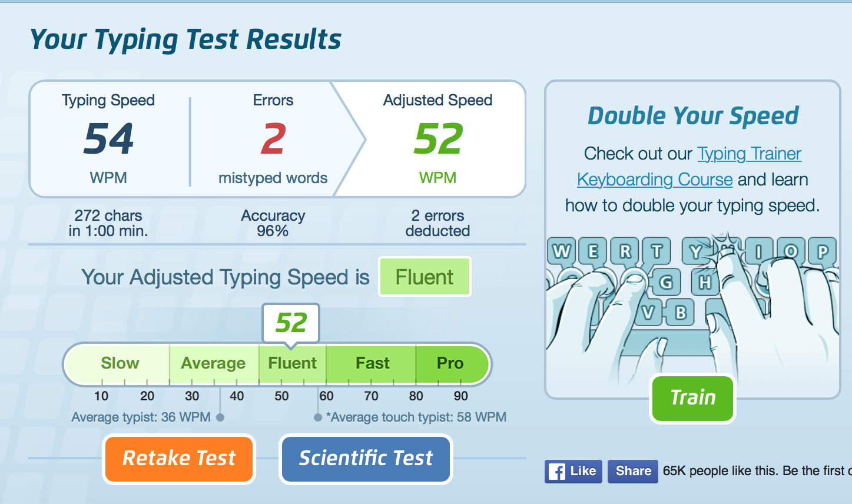Start the Scientific Test
The width and height of the screenshot is (852, 504).
[366, 459]
